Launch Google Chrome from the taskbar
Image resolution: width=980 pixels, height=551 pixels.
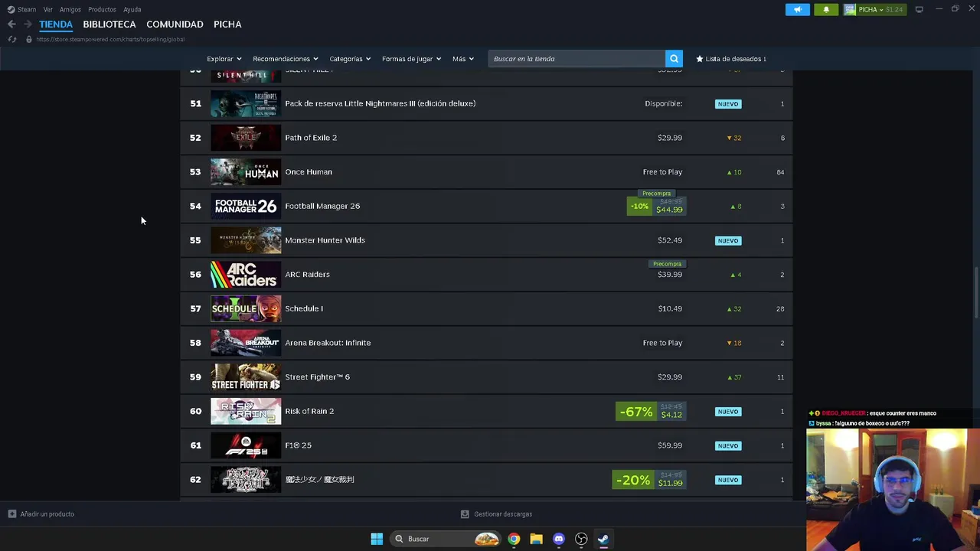(514, 539)
